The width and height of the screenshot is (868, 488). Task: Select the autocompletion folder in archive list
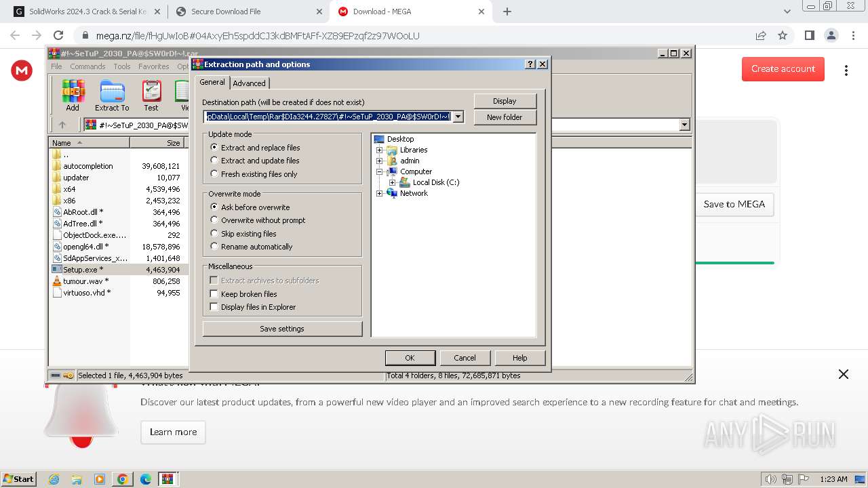click(x=88, y=166)
